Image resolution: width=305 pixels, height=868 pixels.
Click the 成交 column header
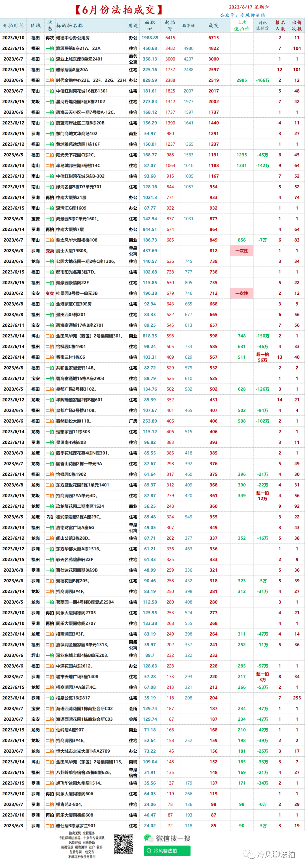pyautogui.click(x=213, y=25)
